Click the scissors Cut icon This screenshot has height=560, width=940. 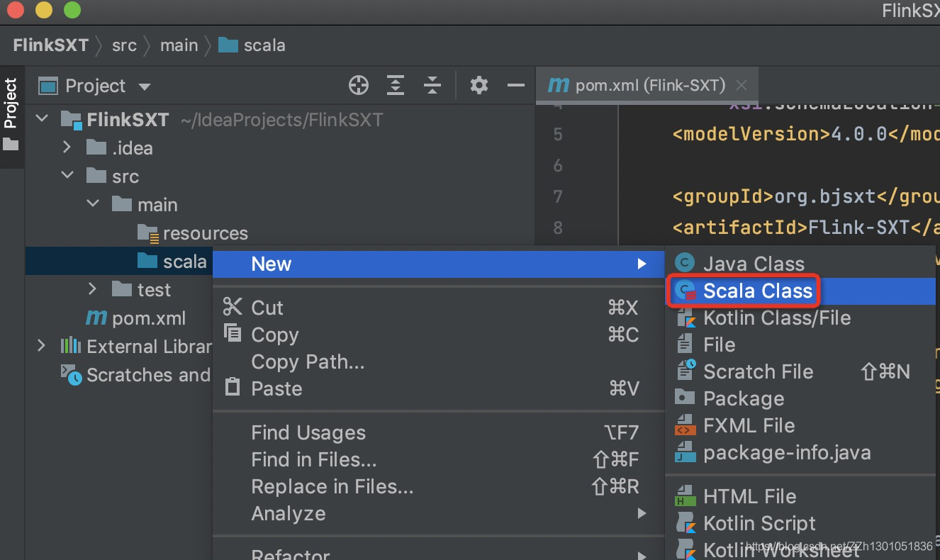[x=233, y=306]
